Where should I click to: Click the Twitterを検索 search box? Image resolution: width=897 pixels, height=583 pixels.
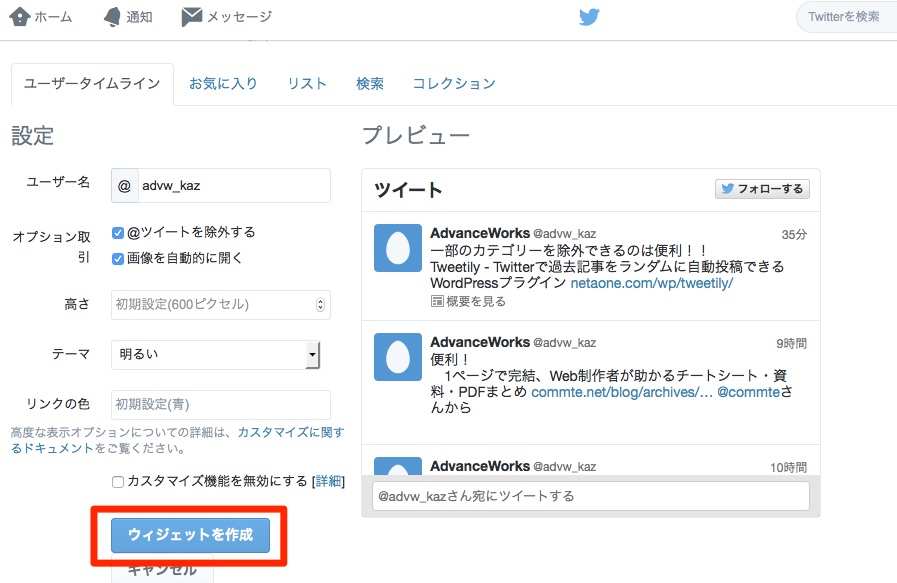point(847,17)
